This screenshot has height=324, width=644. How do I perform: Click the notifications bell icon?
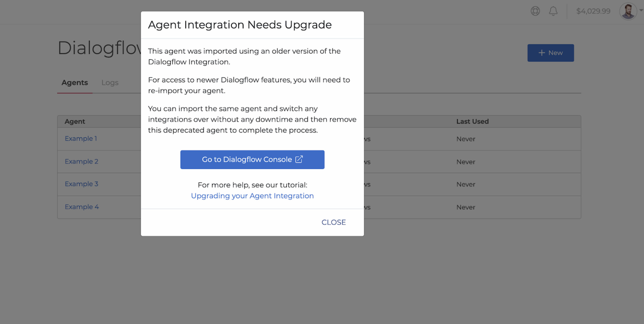(x=553, y=11)
